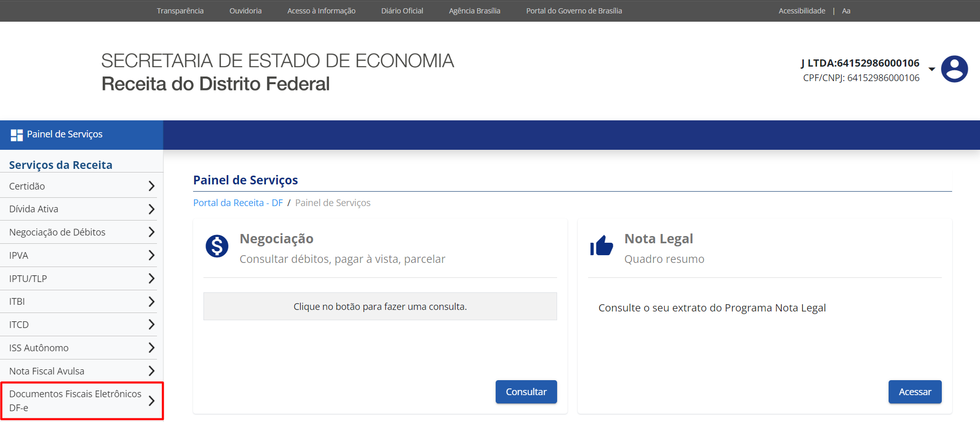The height and width of the screenshot is (422, 980).
Task: Click the Painel de Serviços grid icon
Action: [17, 135]
